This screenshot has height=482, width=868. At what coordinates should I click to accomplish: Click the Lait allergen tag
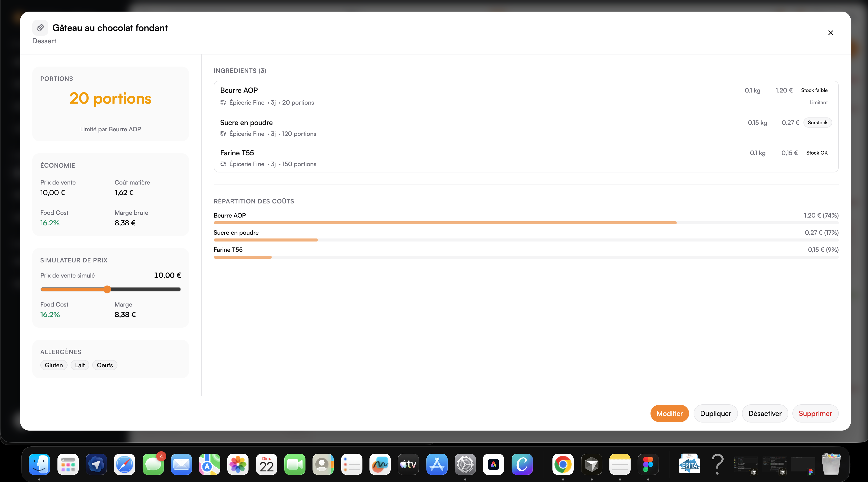80,365
